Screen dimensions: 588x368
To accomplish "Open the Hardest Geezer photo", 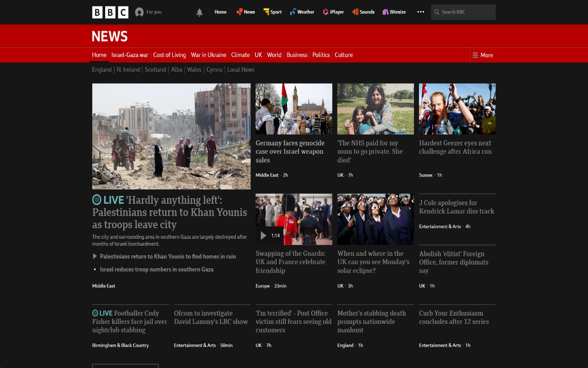I will tap(457, 109).
